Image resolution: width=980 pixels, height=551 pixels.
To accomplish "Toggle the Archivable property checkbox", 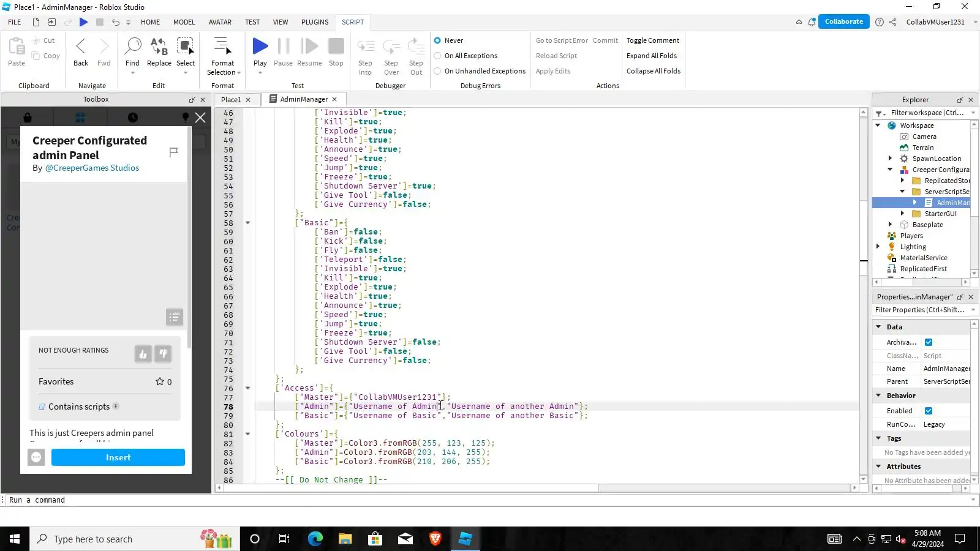I will [929, 342].
